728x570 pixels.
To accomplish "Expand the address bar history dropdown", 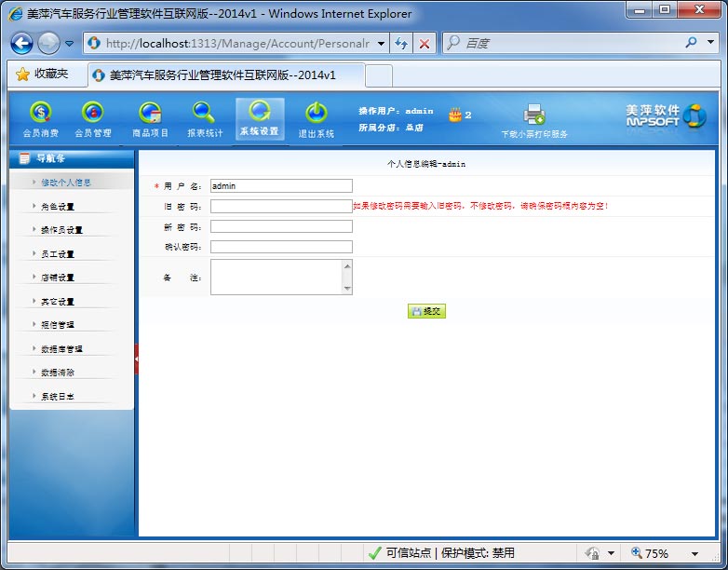I will (382, 43).
